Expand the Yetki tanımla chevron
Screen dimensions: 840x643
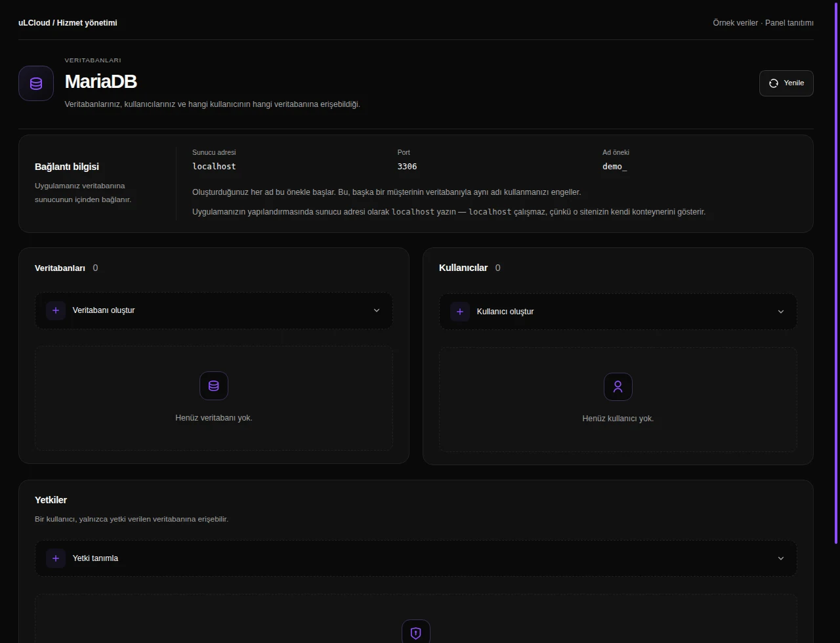[x=781, y=558]
